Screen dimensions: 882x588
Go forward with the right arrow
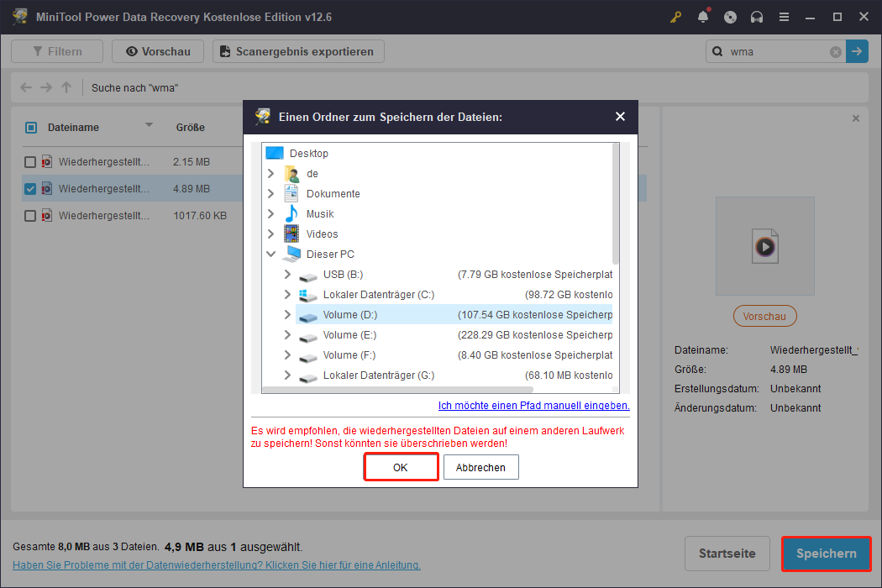46,87
